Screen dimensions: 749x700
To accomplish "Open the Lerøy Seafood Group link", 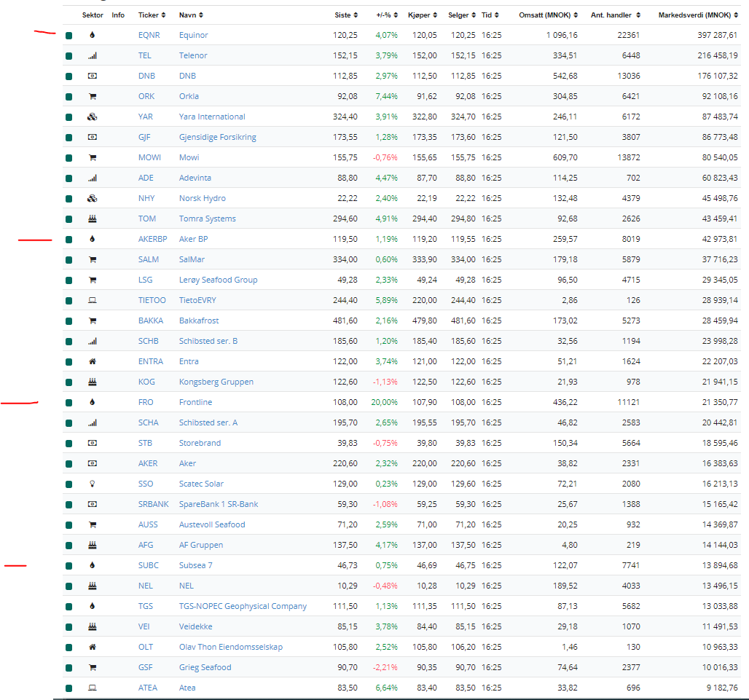I will 219,280.
